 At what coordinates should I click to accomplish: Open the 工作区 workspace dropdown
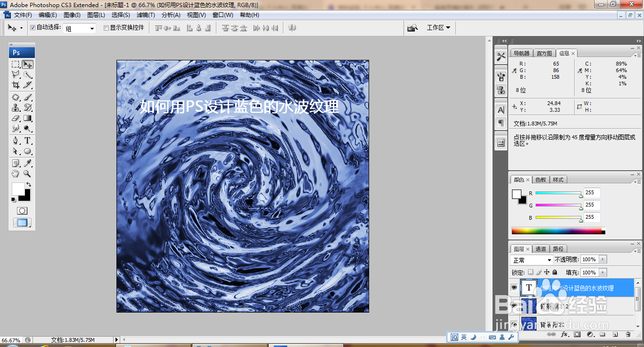(438, 28)
